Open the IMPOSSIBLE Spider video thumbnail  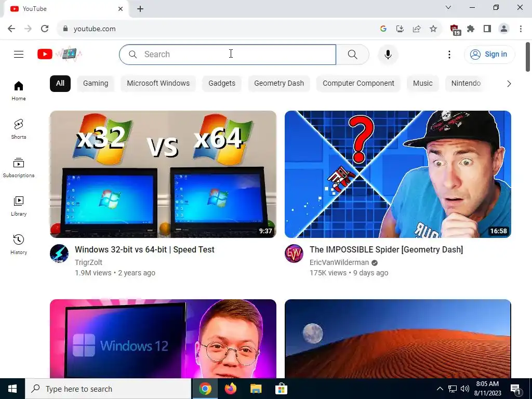[397, 174]
